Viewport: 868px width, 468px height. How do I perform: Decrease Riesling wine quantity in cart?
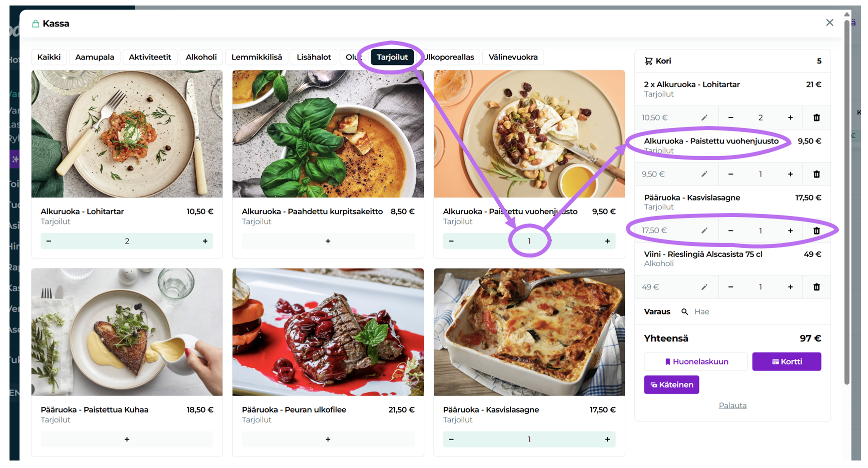730,287
